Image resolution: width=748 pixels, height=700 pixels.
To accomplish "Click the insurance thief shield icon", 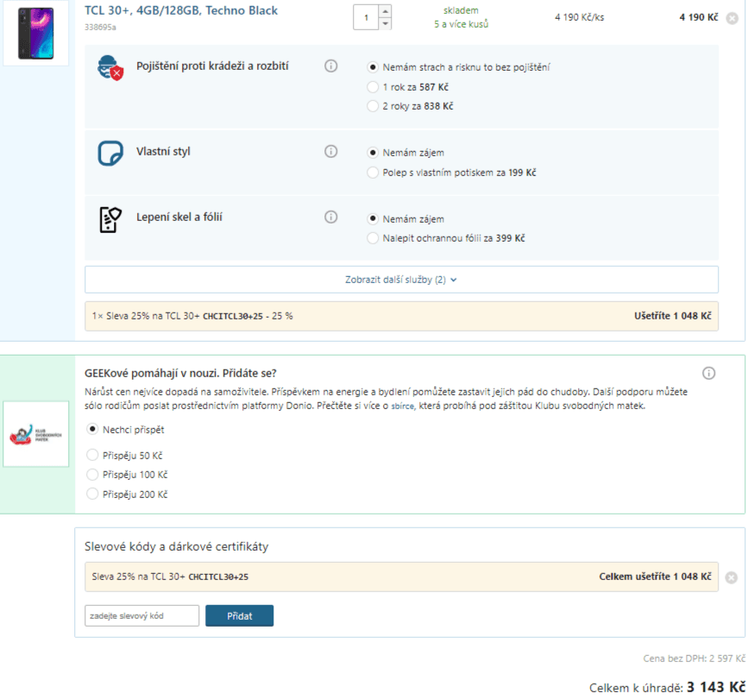I will point(110,68).
